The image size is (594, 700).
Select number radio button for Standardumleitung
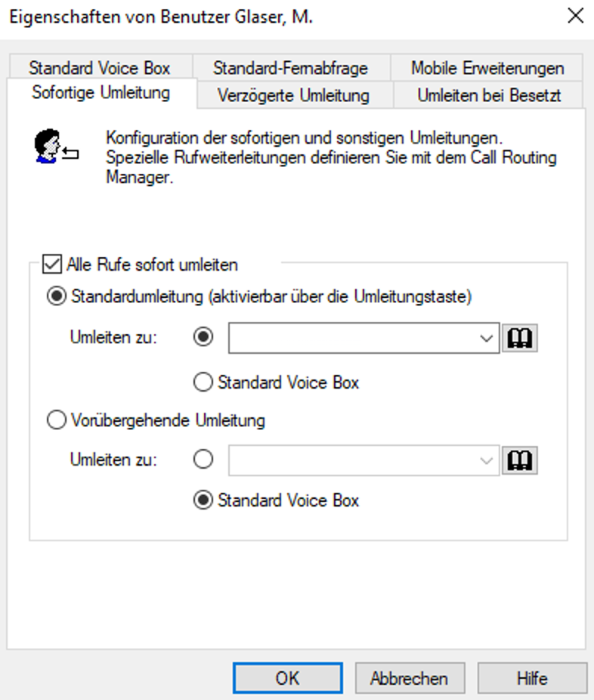click(203, 338)
